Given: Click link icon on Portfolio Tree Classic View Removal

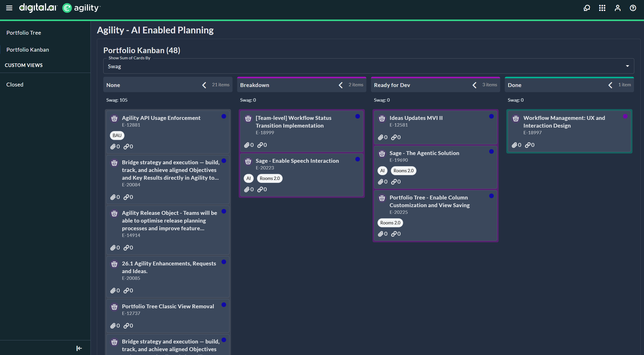Looking at the screenshot, I should click(126, 326).
